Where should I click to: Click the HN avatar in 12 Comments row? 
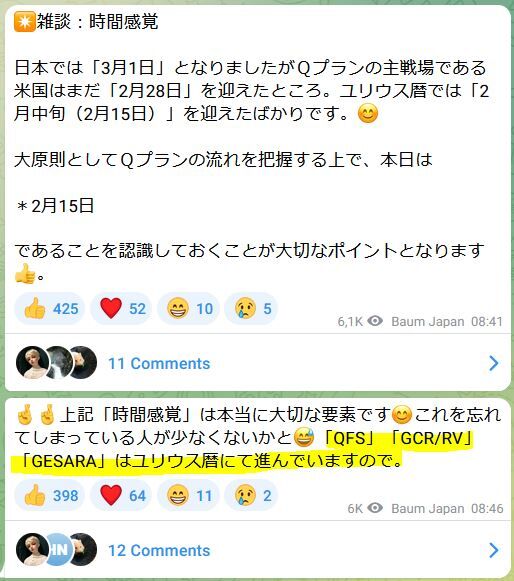point(59,550)
